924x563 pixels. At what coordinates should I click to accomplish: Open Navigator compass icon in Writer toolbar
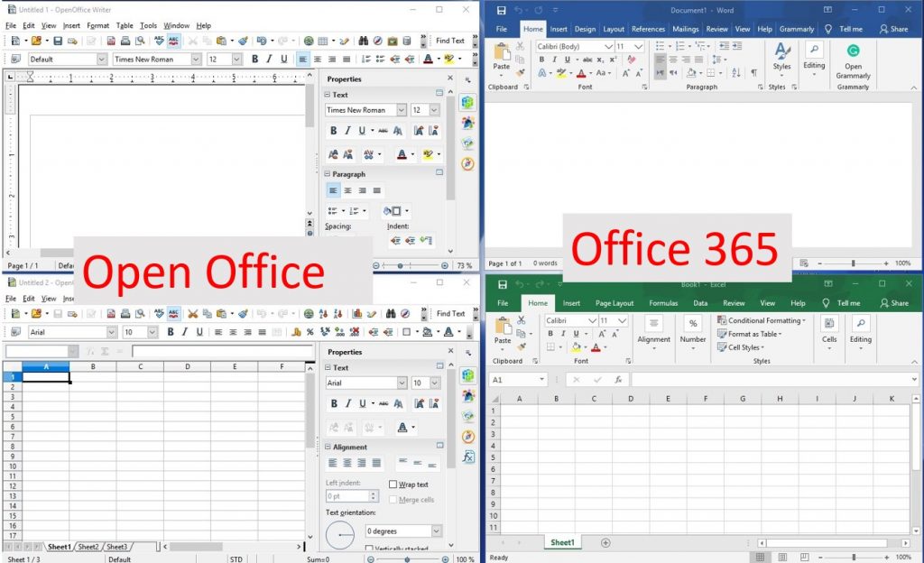[378, 41]
